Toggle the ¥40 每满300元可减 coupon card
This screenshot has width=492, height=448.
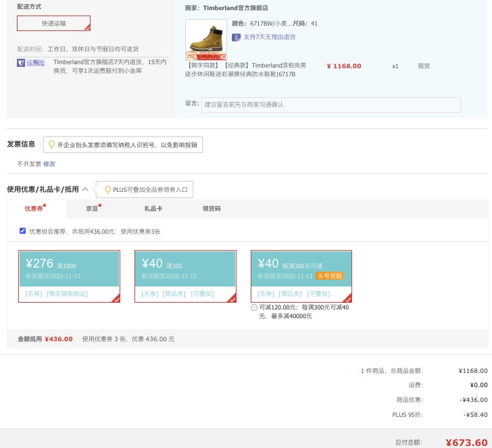[301, 276]
